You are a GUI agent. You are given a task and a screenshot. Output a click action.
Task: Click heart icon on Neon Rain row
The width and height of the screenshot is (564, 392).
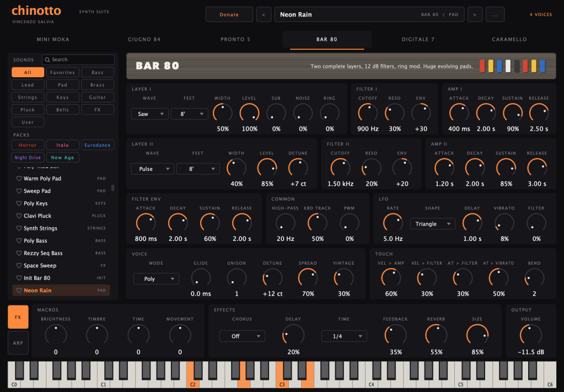[x=19, y=291]
